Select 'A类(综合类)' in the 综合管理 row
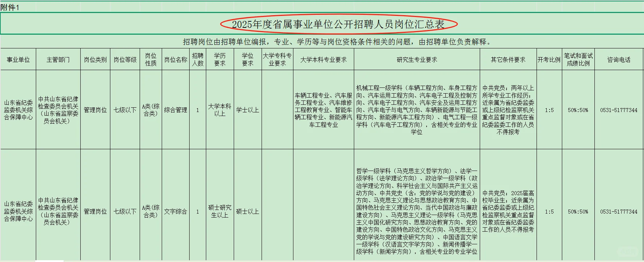Screen dimensions: 644x262 (151, 110)
